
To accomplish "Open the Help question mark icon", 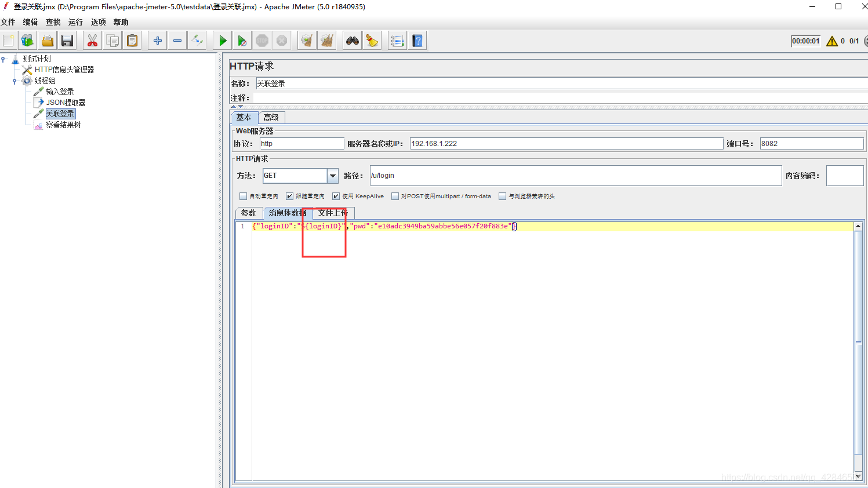I will 417,41.
